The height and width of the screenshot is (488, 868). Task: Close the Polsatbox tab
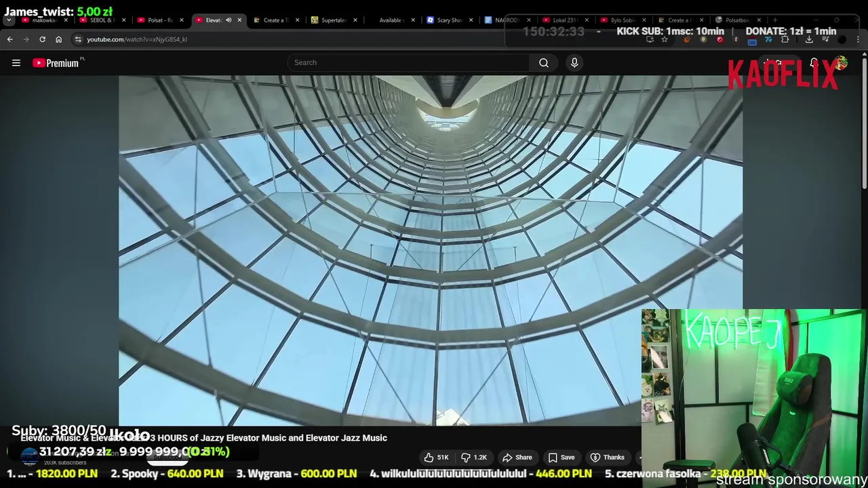click(759, 20)
